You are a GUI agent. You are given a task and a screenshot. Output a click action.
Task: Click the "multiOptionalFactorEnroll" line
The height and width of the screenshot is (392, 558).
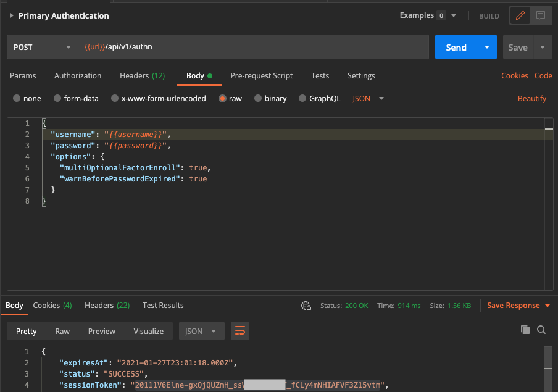pos(135,168)
